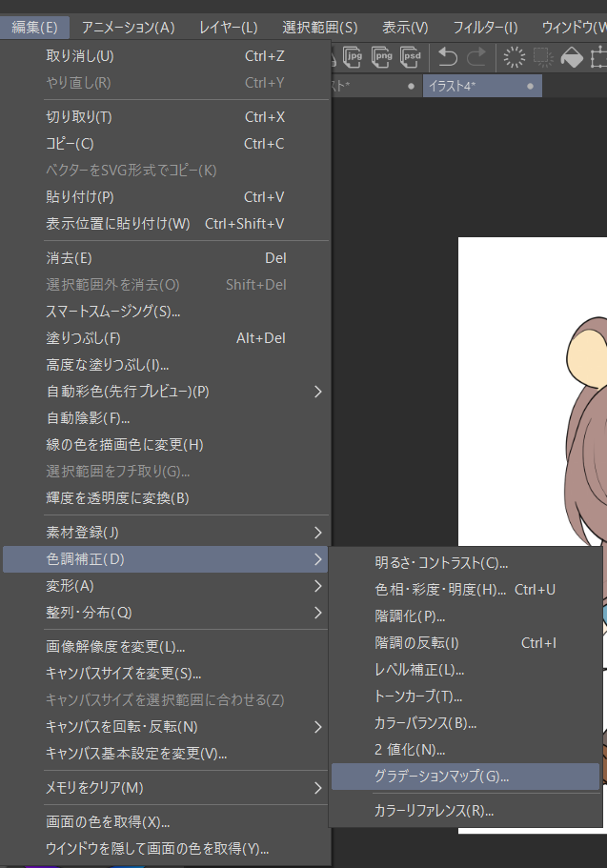Image resolution: width=607 pixels, height=868 pixels.
Task: Expand the メモリをクリア(M) submenu arrow
Action: [x=318, y=788]
